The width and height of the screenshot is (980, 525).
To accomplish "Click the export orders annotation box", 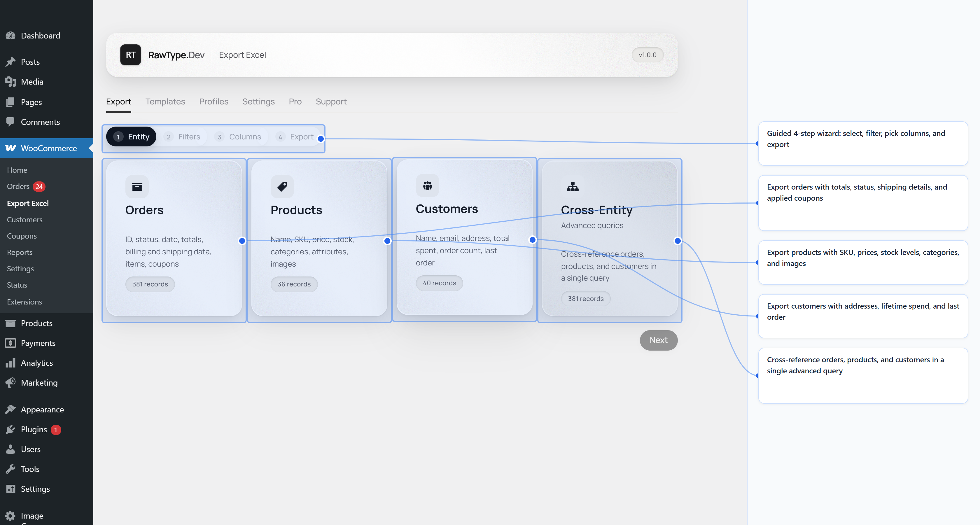I will pos(863,203).
